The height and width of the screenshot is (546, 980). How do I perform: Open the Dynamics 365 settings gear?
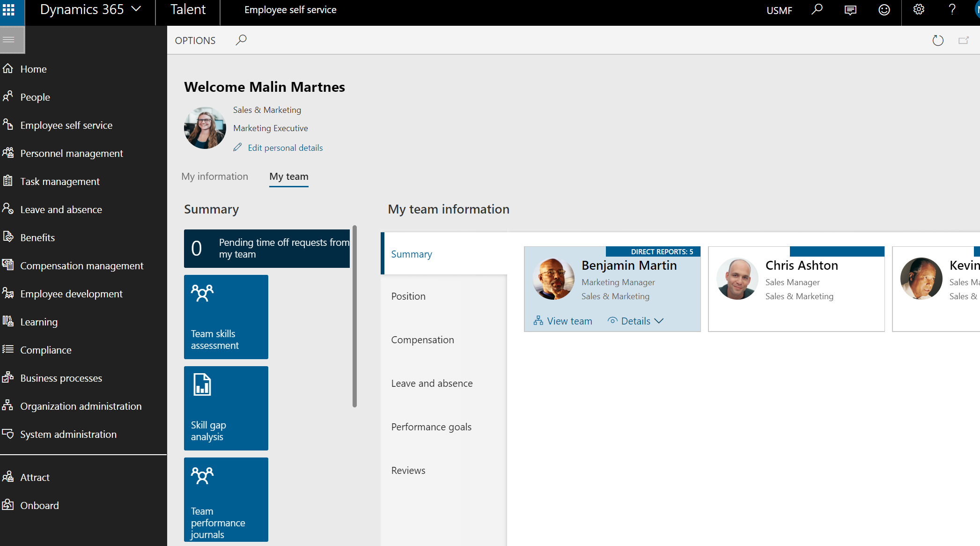click(918, 9)
